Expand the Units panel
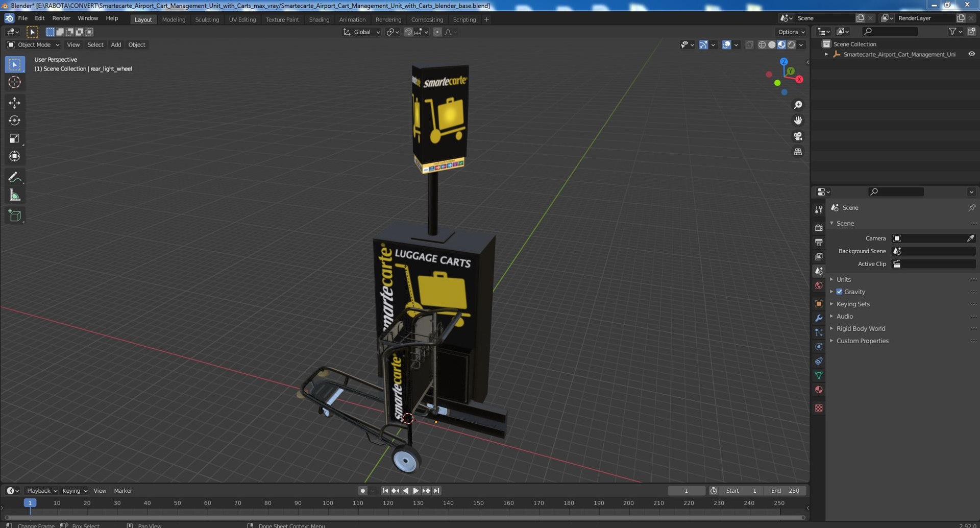 coord(843,279)
